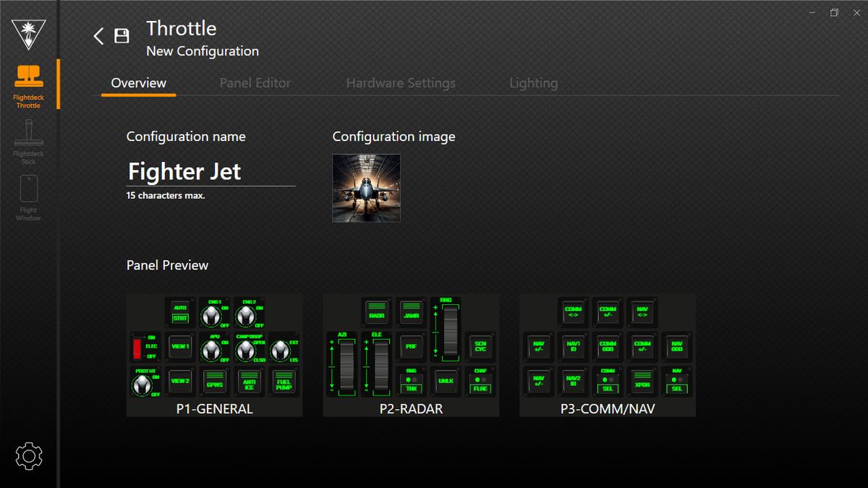Open the Hardware Settings tab
Viewport: 868px width, 488px height.
point(401,83)
